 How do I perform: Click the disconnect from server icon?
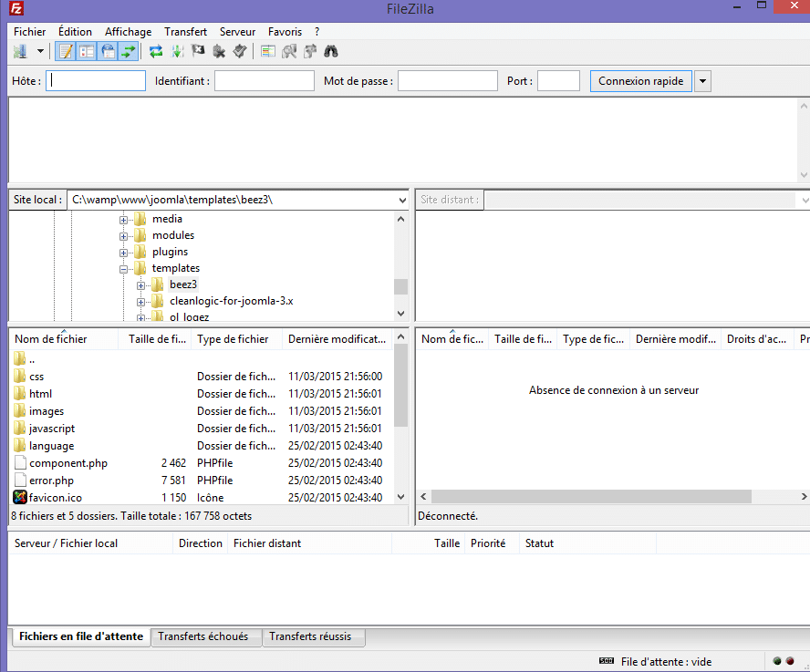(x=219, y=51)
